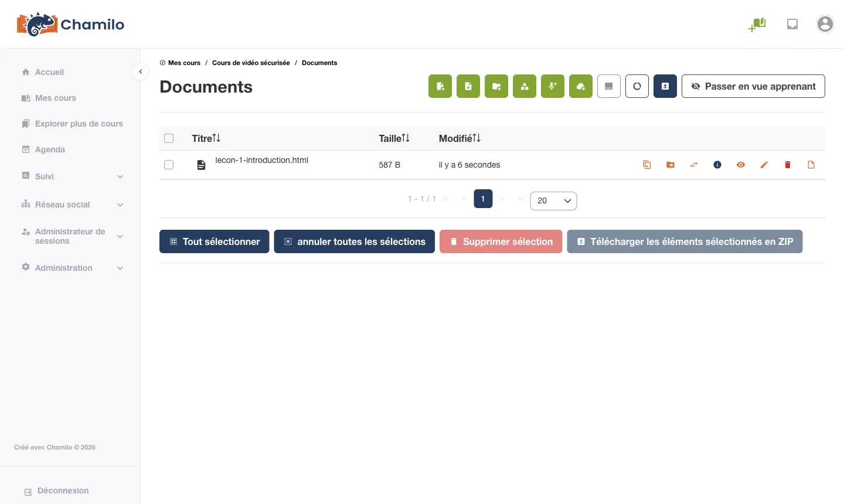Click the record audio microphone icon
This screenshot has height=504, width=844.
pos(553,86)
